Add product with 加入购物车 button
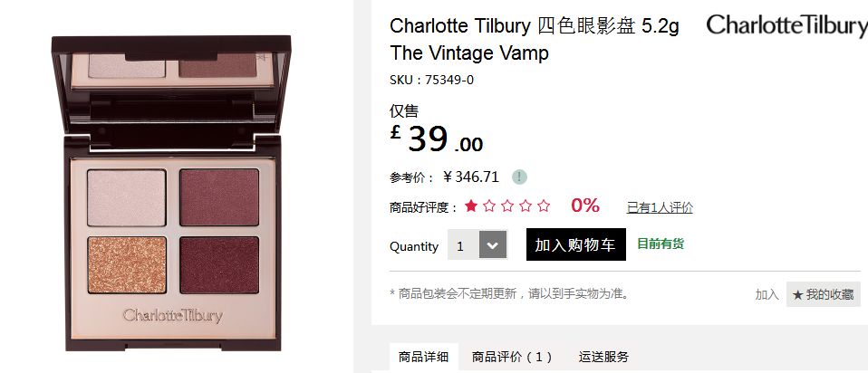 575,244
